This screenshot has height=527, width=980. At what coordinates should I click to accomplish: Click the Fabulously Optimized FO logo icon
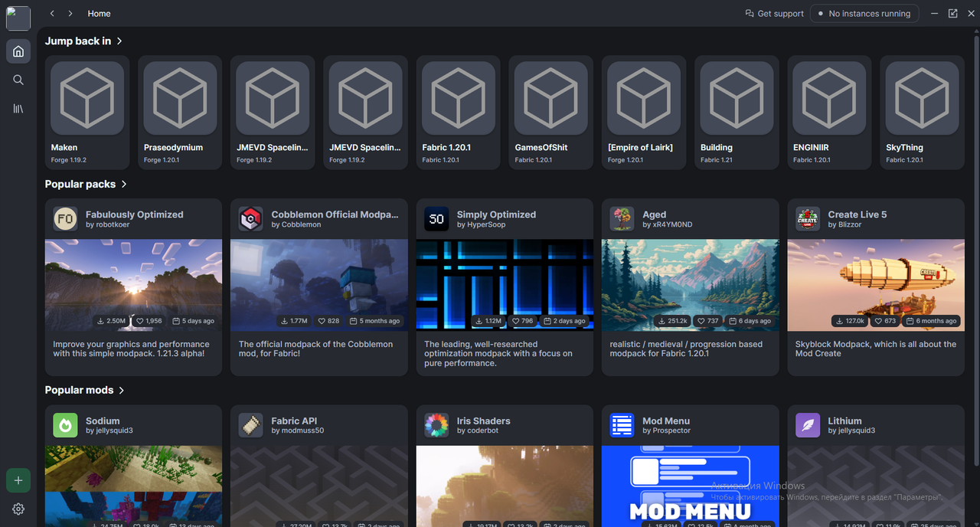(x=66, y=219)
